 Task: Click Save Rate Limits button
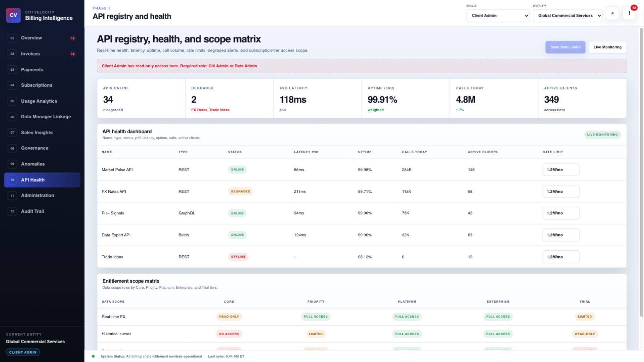[x=565, y=47]
